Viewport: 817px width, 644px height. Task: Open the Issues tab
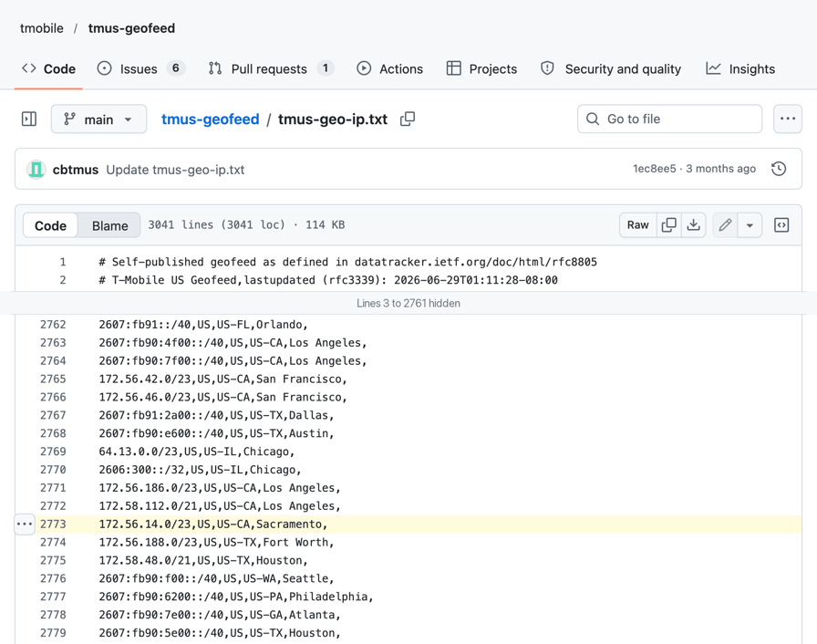coord(140,68)
